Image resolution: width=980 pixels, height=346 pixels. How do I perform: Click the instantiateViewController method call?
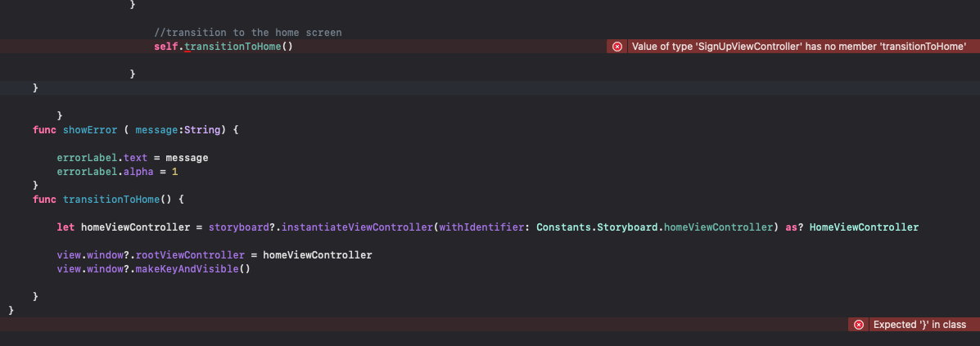click(x=357, y=227)
